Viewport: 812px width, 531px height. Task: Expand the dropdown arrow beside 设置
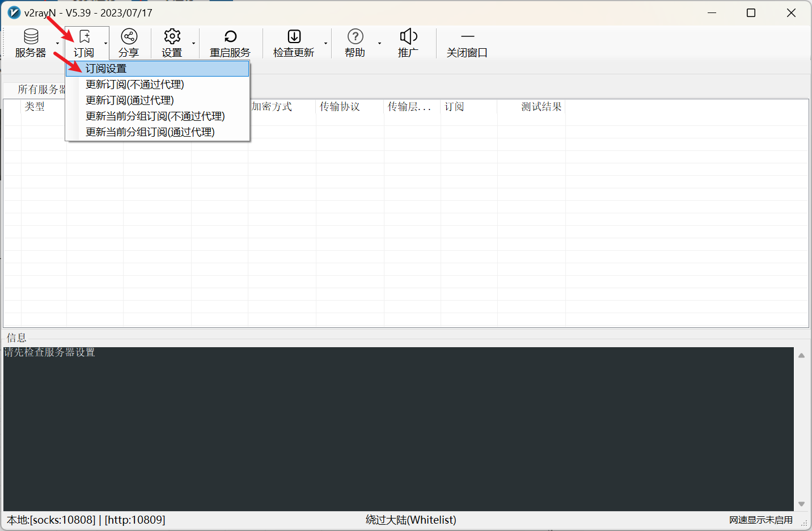coord(193,44)
